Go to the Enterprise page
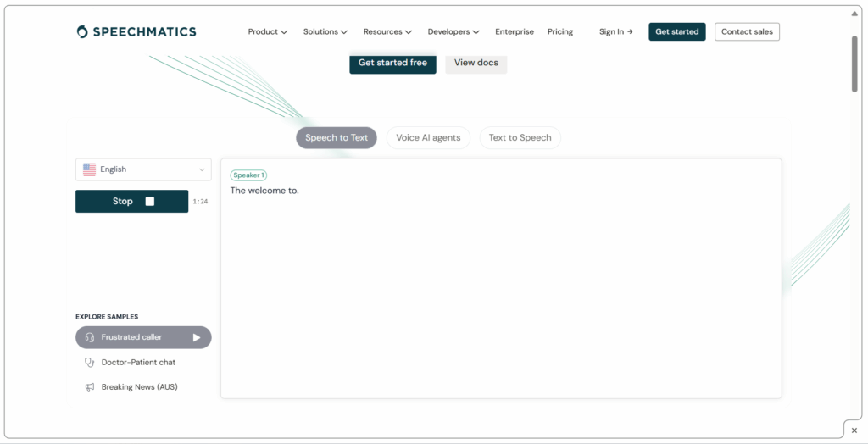The image size is (868, 444). 515,31
